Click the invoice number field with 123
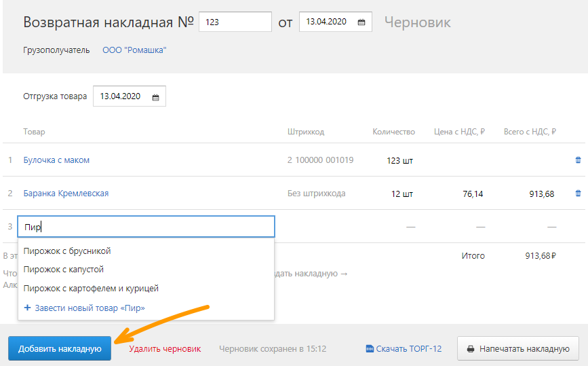The width and height of the screenshot is (588, 366). (x=235, y=22)
